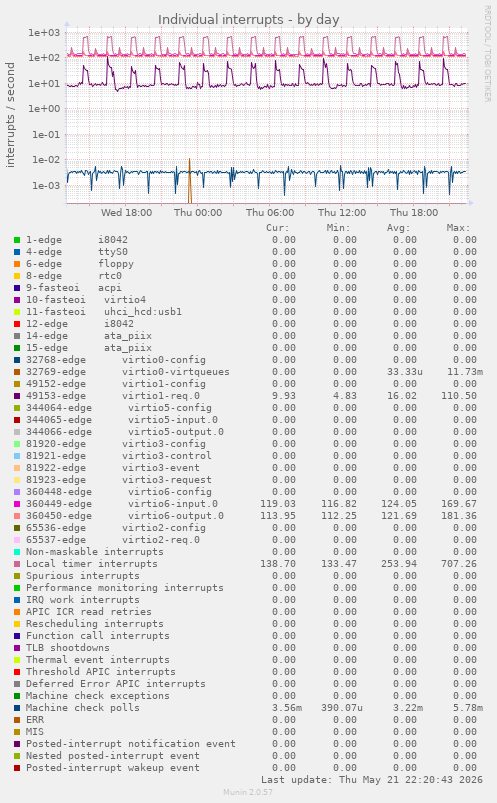Click the blue 4-edge ttyS0 legend swatch
The image size is (497, 803).
[17, 252]
